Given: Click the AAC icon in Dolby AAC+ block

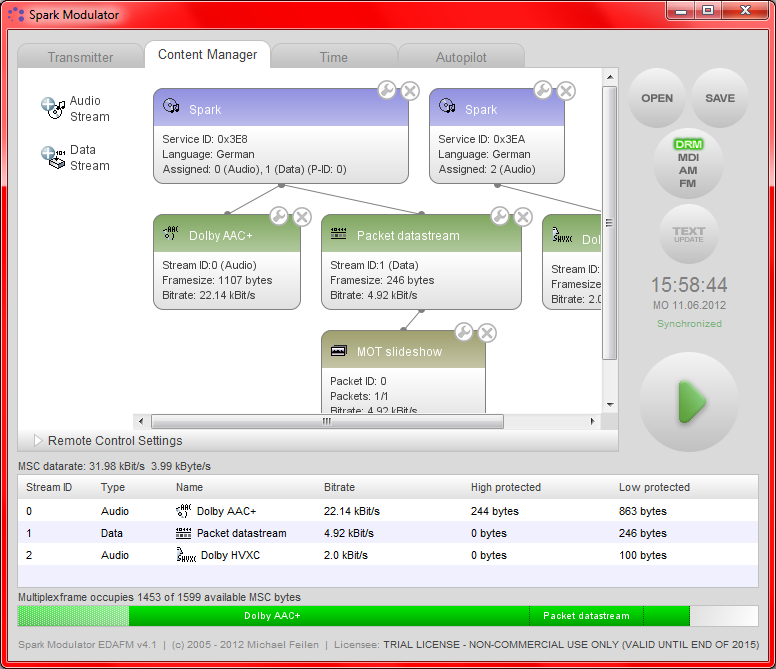Looking at the screenshot, I should click(171, 232).
